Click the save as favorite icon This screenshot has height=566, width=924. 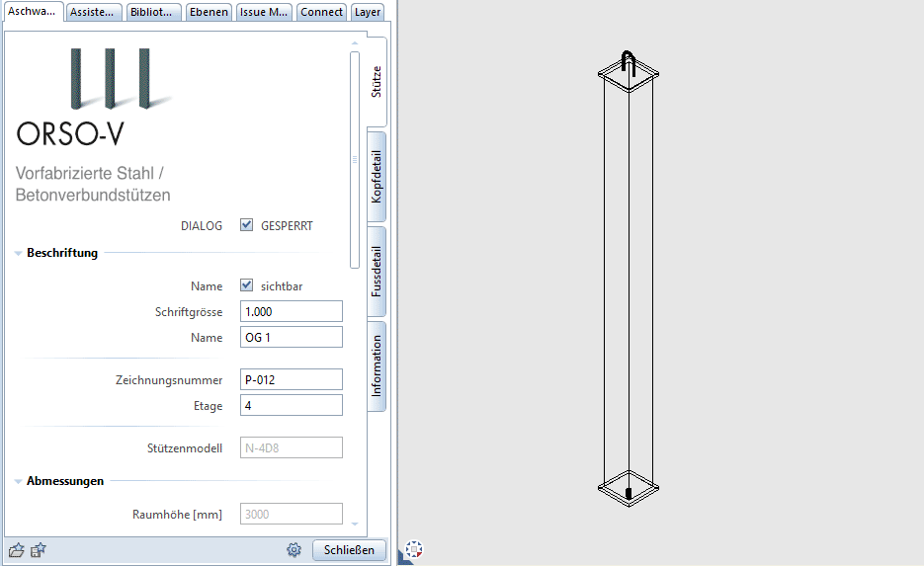pyautogui.click(x=39, y=550)
